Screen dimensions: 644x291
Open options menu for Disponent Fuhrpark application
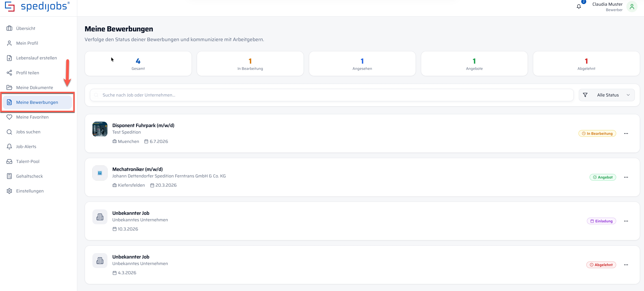tap(626, 133)
